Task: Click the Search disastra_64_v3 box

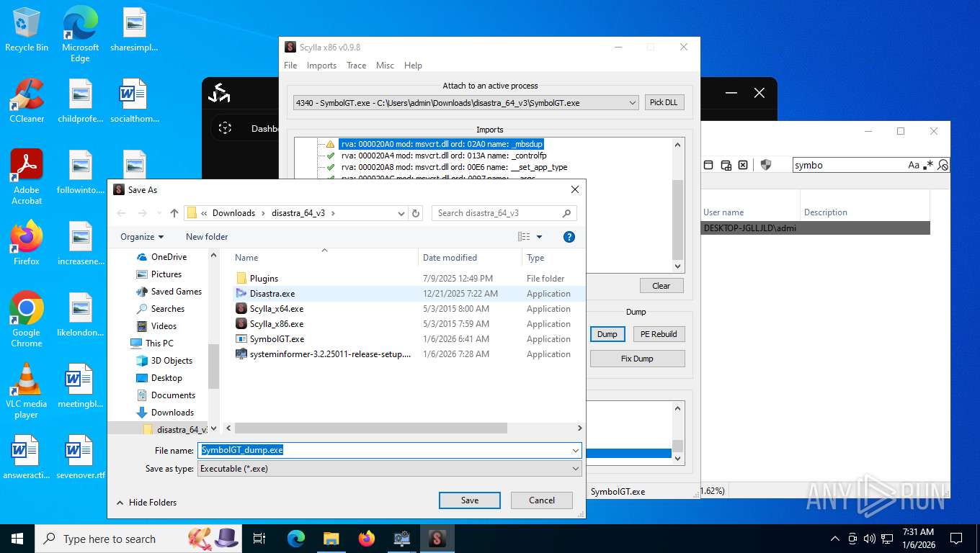Action: 504,213
